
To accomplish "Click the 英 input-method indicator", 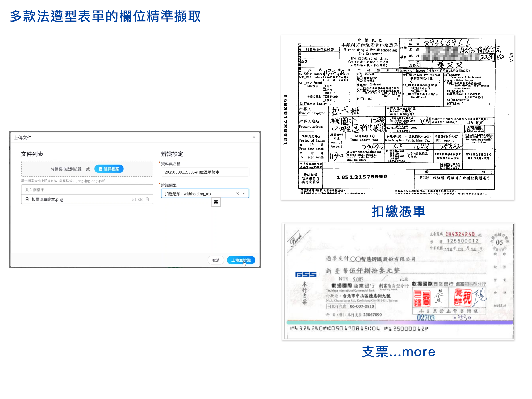I will (216, 202).
